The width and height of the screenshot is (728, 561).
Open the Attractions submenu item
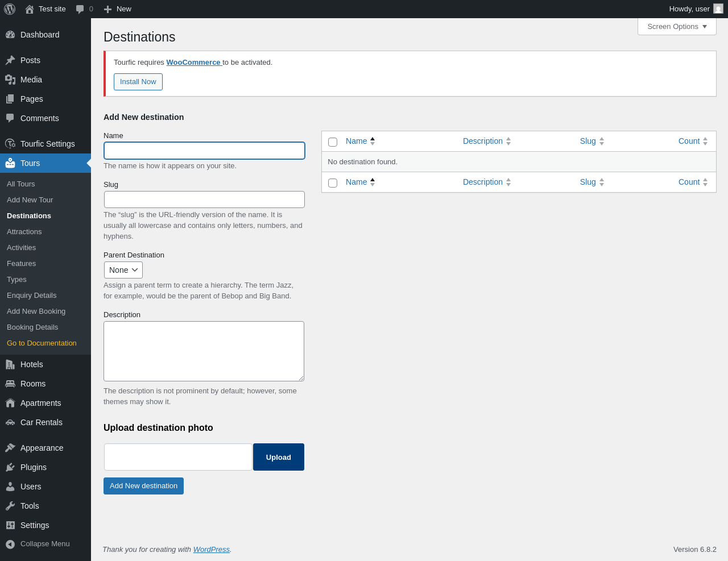tap(24, 232)
